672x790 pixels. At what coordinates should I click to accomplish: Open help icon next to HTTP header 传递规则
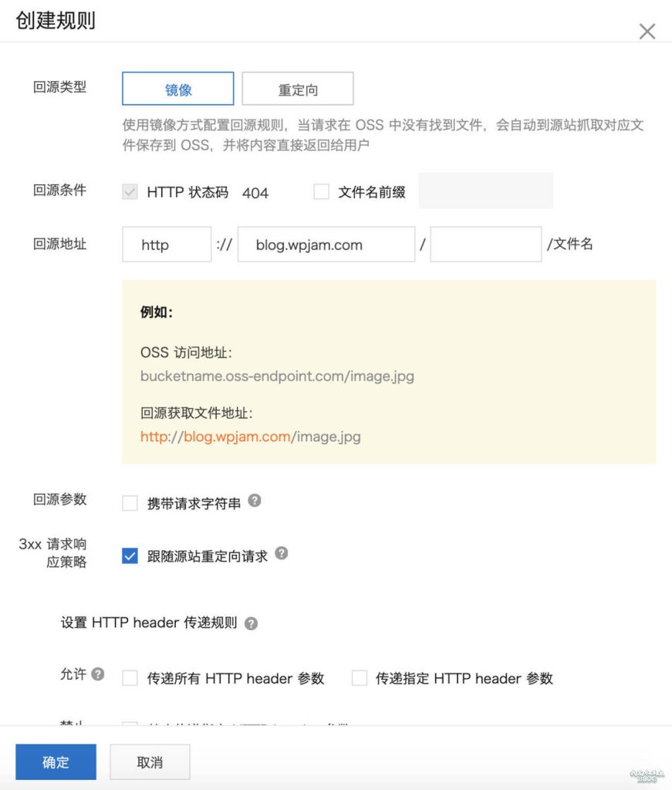[x=251, y=623]
